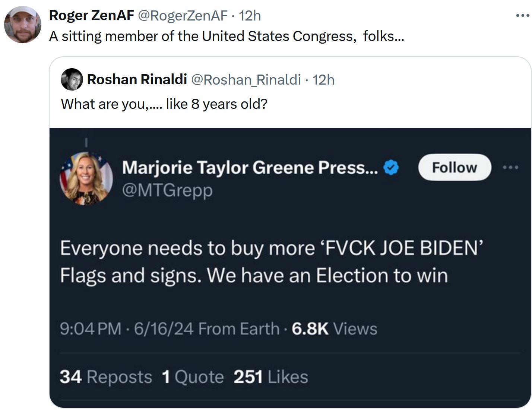The image size is (532, 410).
Task: View the 34 Reposts list
Action: pyautogui.click(x=106, y=377)
